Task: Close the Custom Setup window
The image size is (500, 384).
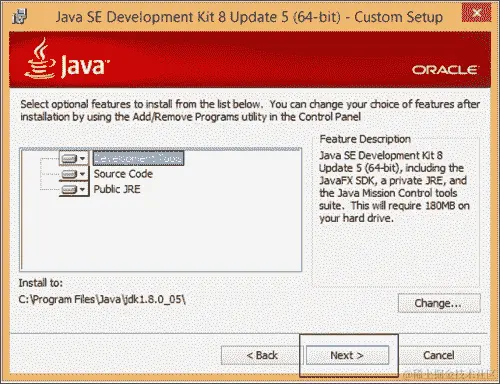Action: [x=476, y=13]
